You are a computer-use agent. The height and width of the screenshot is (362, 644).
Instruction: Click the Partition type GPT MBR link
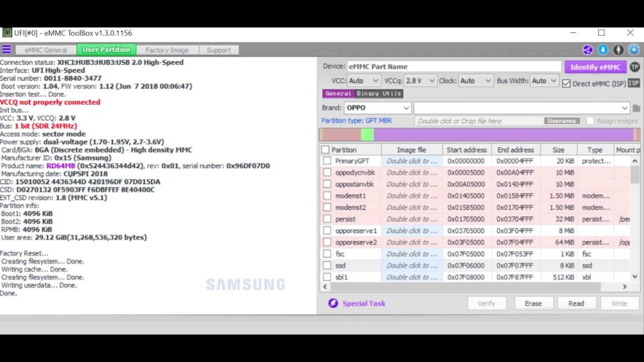(356, 121)
